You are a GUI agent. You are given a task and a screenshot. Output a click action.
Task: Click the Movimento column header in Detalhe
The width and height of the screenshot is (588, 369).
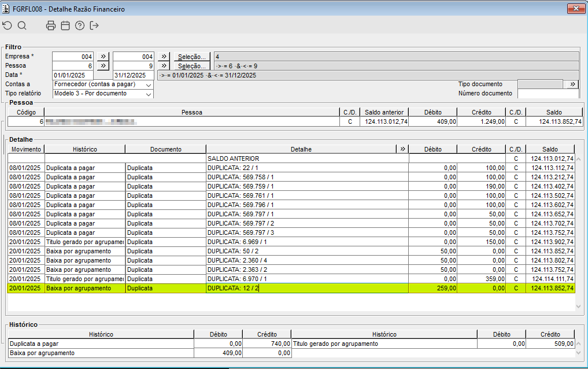click(x=26, y=149)
